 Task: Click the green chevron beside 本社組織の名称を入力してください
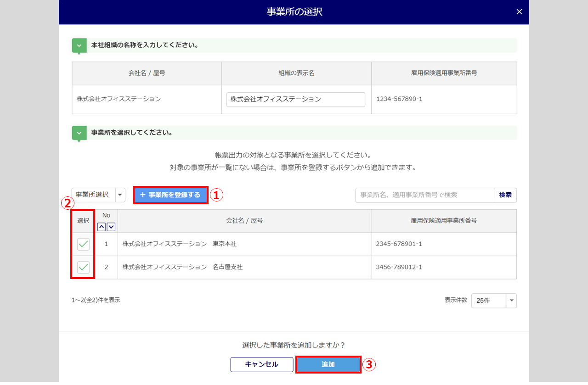tap(79, 45)
